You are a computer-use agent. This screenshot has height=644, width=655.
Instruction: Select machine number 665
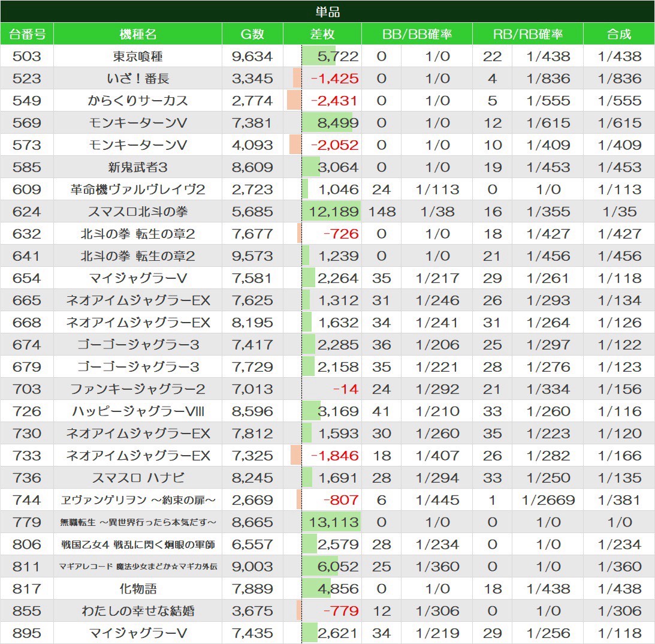pos(27,300)
